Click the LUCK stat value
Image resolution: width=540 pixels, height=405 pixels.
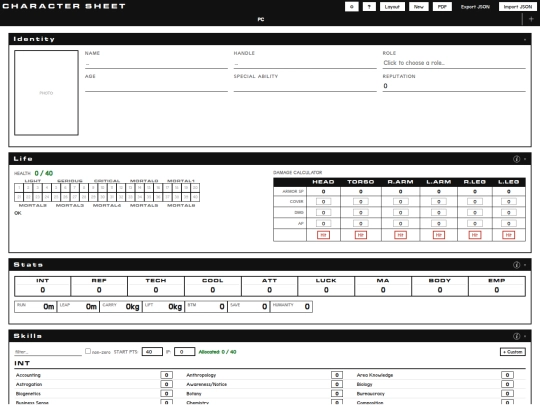coord(326,290)
